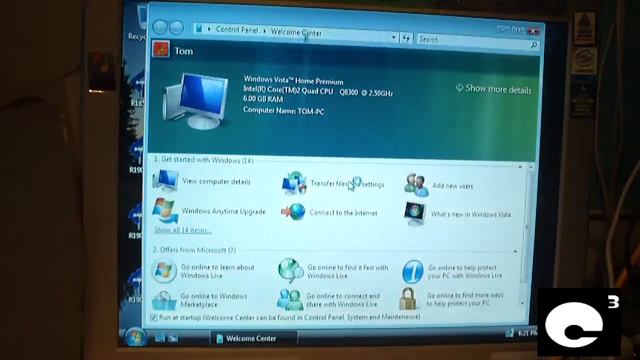The width and height of the screenshot is (640, 360).
Task: Open Windows Marketplace basket icon
Action: pyautogui.click(x=164, y=300)
